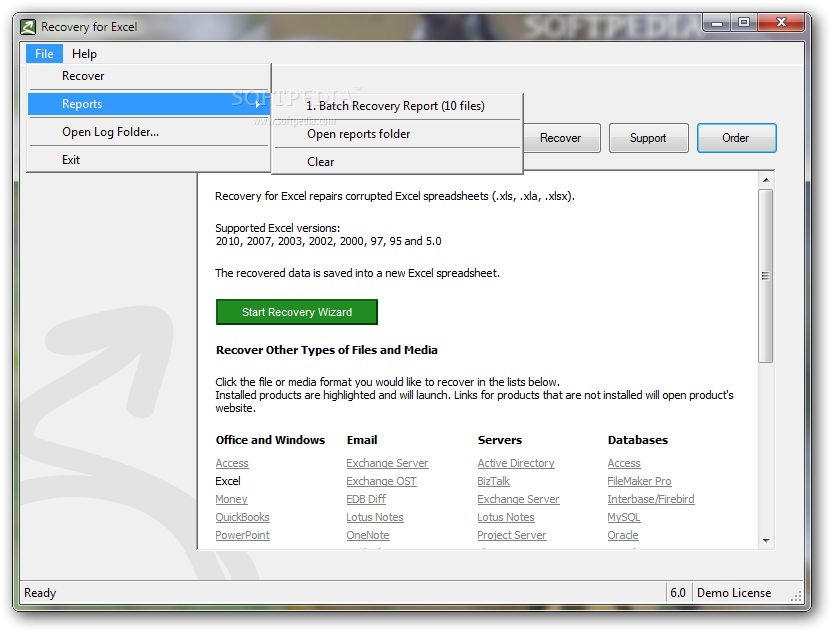Maximize the Recovery for Excel window
The height and width of the screenshot is (632, 832).
744,23
